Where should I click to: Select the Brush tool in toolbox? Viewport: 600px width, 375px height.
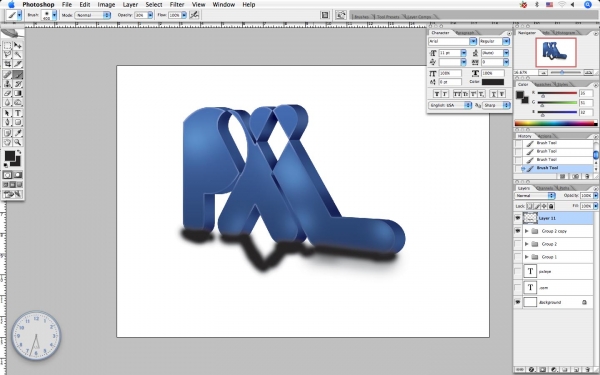coord(18,75)
